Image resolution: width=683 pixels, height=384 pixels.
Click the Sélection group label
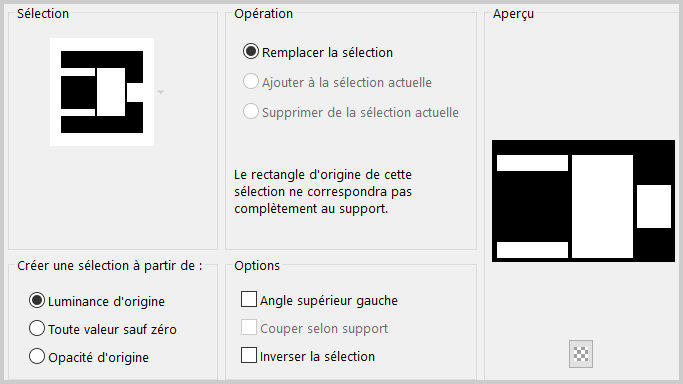[43, 13]
